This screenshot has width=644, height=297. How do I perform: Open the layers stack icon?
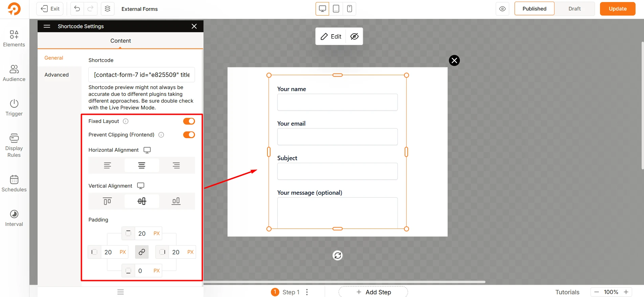click(107, 9)
